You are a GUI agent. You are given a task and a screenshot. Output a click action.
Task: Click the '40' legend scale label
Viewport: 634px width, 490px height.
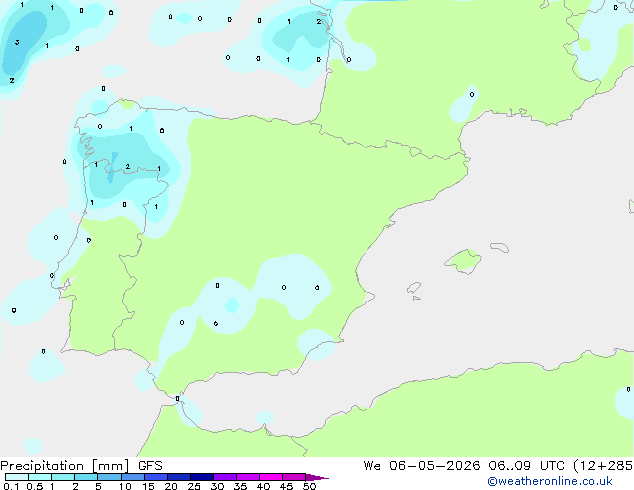click(263, 486)
